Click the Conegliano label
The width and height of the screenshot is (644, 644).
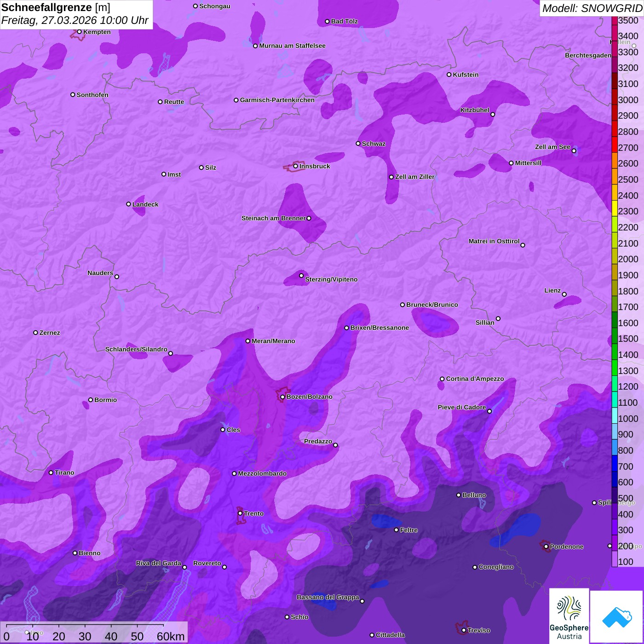point(496,567)
